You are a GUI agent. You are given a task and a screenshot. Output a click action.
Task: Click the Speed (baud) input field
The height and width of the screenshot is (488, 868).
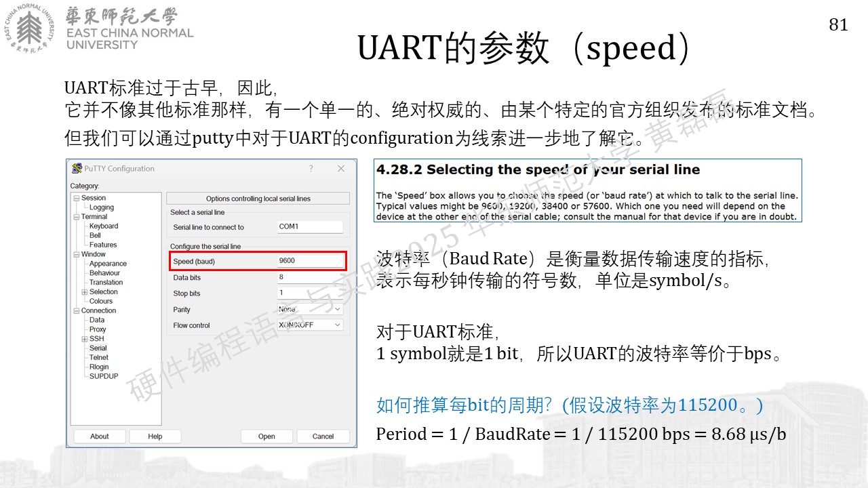point(309,261)
